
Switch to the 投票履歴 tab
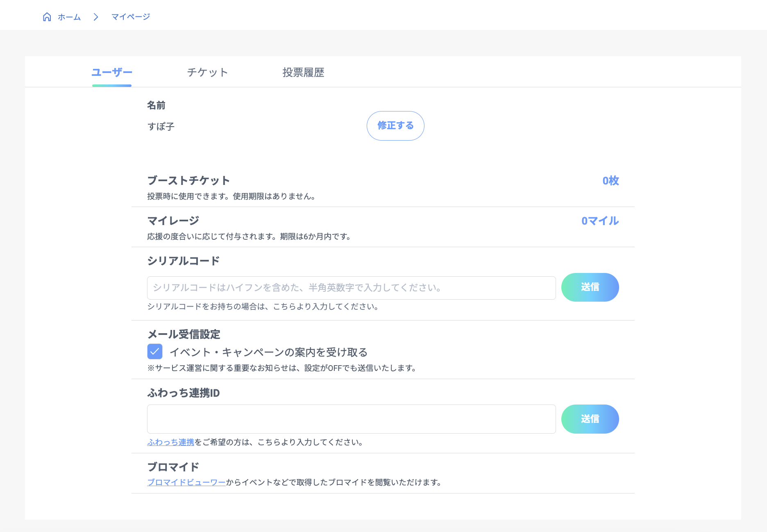click(x=303, y=72)
